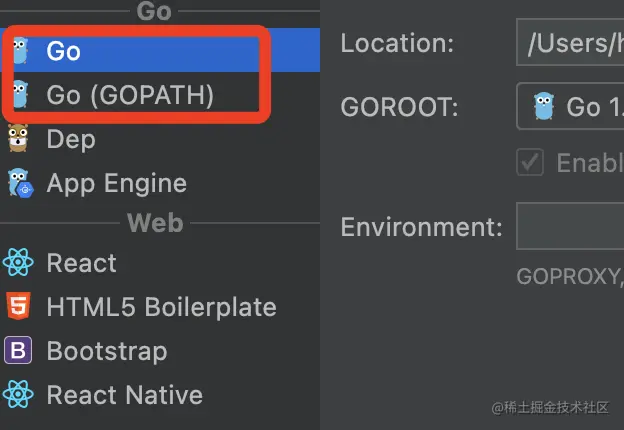Click the React Native atom icon
This screenshot has height=430, width=624.
[18, 394]
